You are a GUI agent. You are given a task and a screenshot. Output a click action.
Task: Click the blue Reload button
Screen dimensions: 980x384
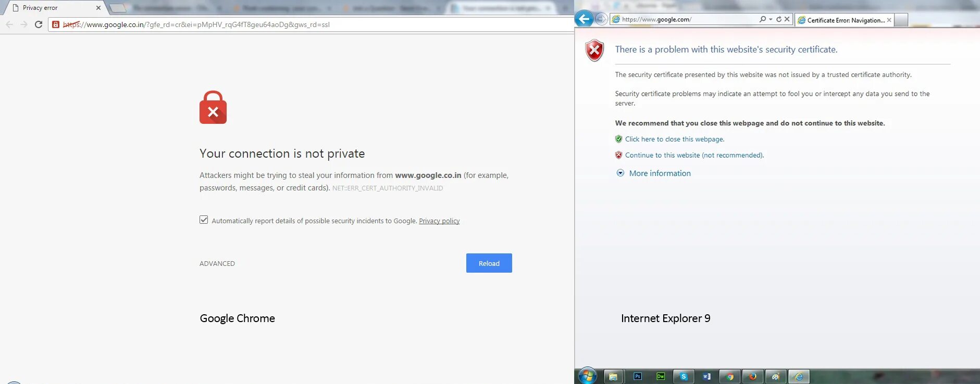point(489,263)
